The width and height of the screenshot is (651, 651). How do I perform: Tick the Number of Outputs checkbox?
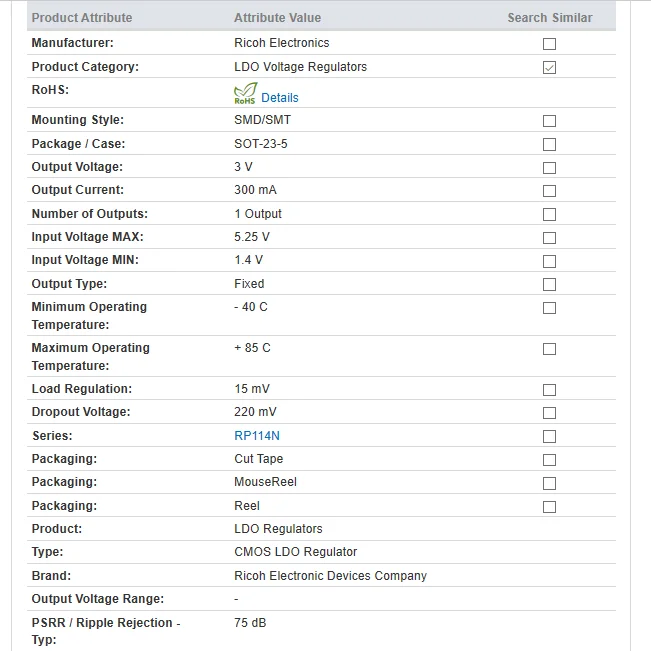point(549,215)
